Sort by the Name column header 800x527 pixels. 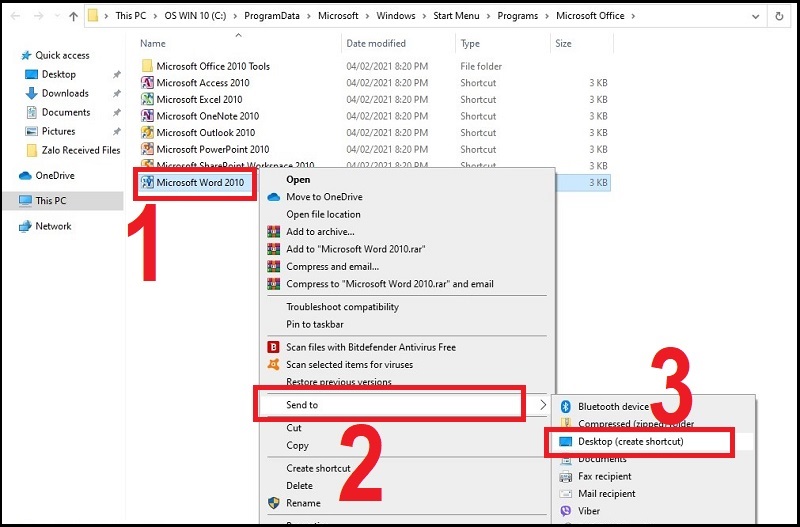153,44
